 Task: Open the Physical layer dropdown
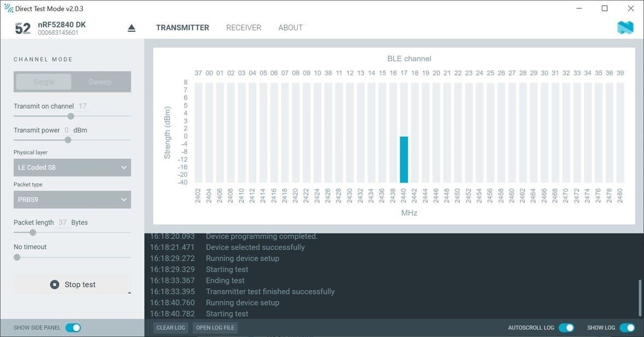click(x=72, y=167)
